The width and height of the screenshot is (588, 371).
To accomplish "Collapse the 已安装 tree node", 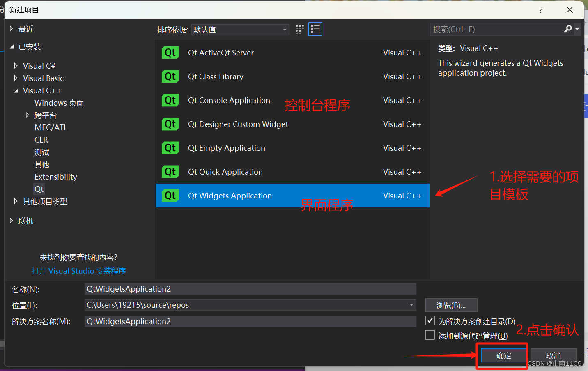I will point(11,46).
